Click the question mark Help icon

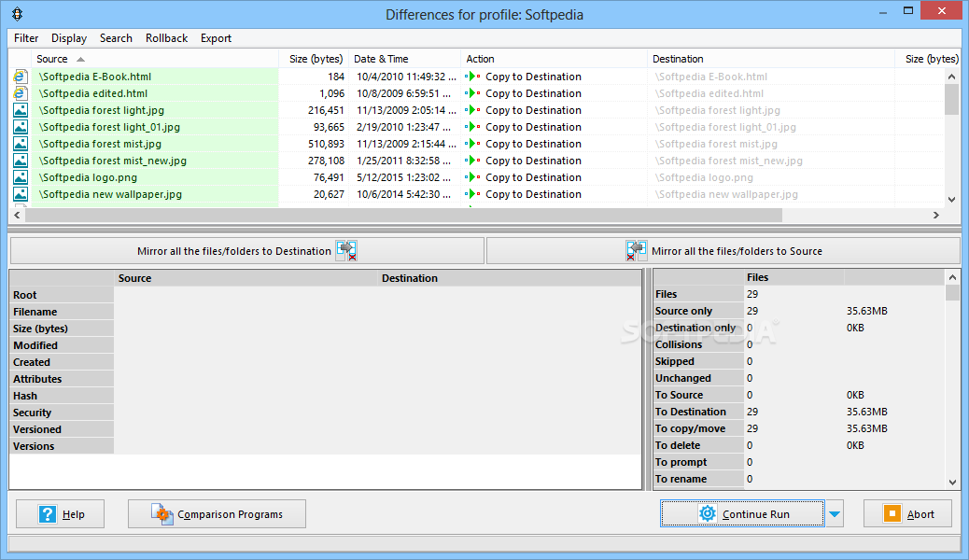point(48,514)
